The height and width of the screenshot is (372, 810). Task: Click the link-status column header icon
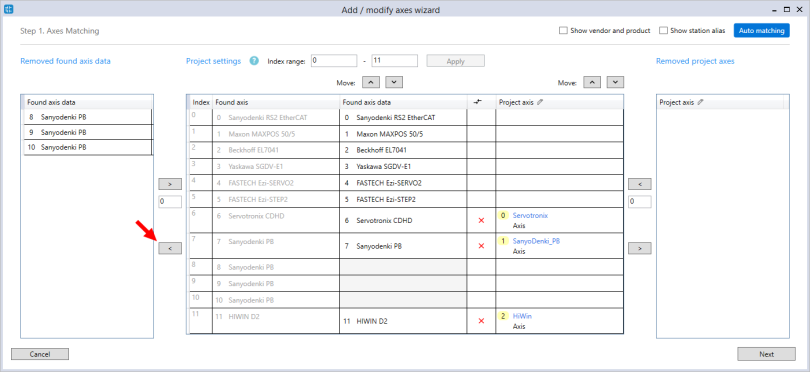[477, 102]
